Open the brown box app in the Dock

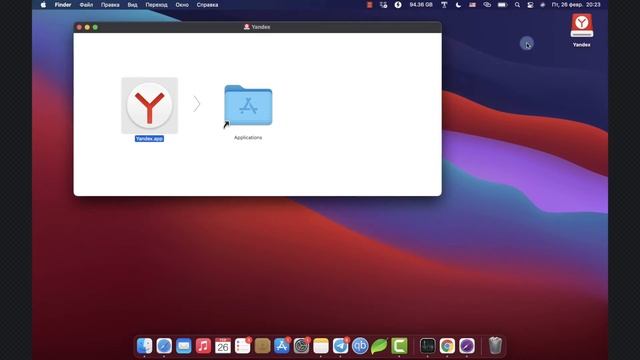(x=262, y=346)
